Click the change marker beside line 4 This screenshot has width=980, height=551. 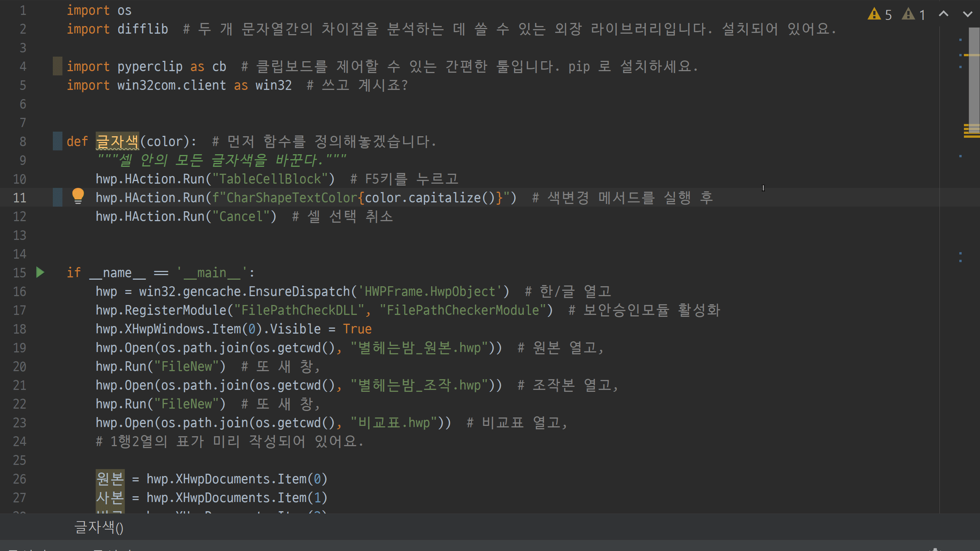(57, 66)
